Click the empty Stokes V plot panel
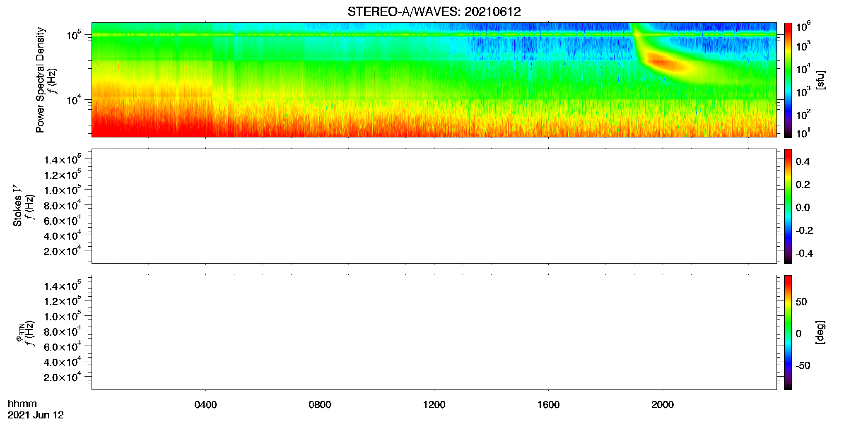The image size is (868, 447). 434,206
